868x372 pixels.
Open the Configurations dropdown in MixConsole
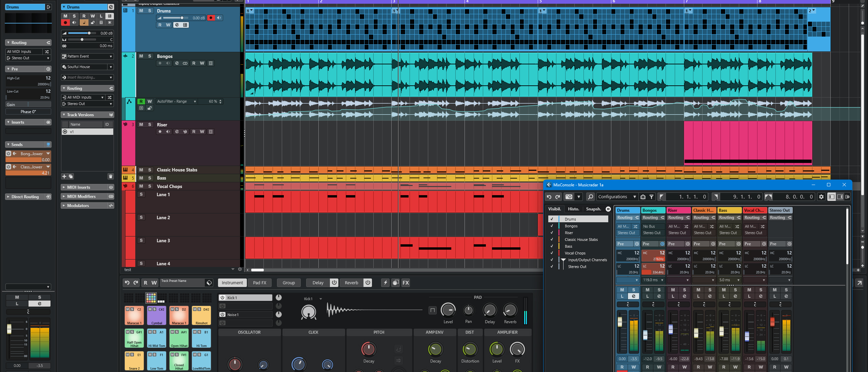click(x=617, y=197)
